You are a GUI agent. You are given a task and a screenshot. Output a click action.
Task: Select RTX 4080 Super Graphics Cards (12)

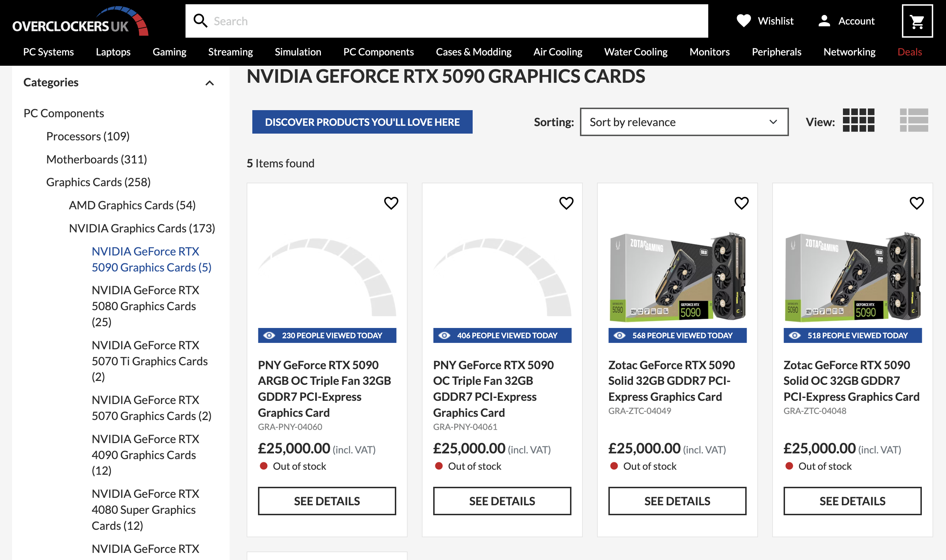pyautogui.click(x=145, y=510)
